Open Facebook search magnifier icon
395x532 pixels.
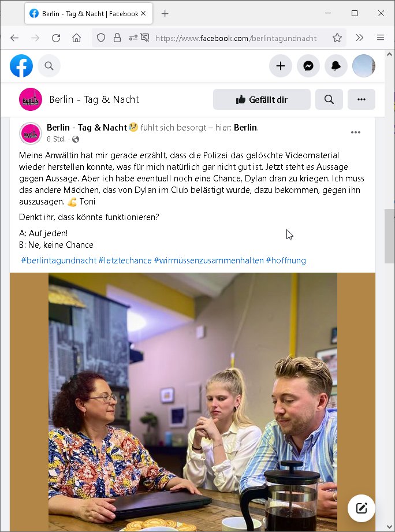(49, 66)
